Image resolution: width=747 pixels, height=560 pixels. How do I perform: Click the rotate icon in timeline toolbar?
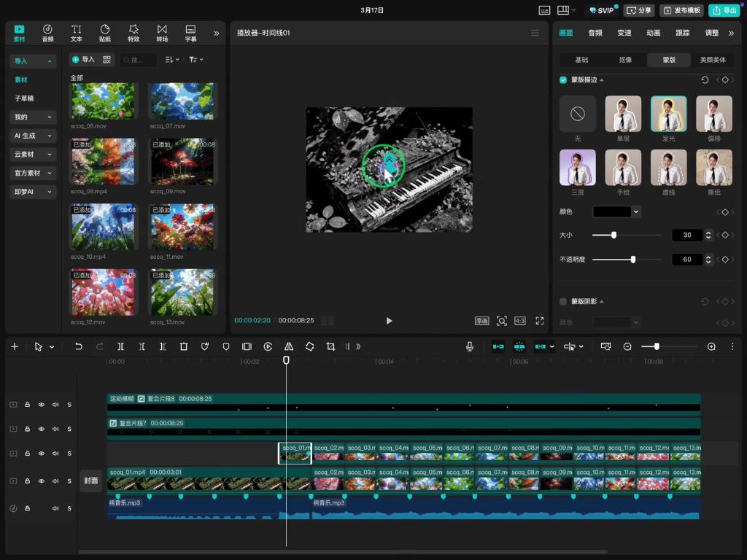309,346
